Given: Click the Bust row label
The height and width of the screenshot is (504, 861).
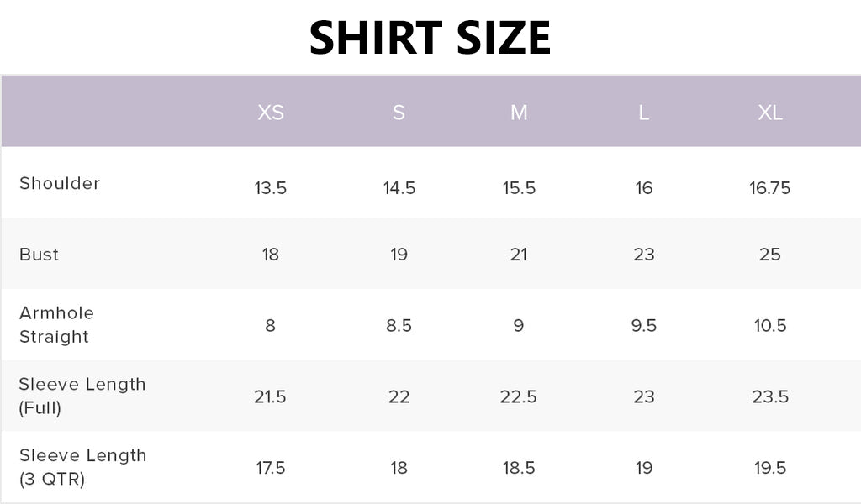Looking at the screenshot, I should pos(39,255).
